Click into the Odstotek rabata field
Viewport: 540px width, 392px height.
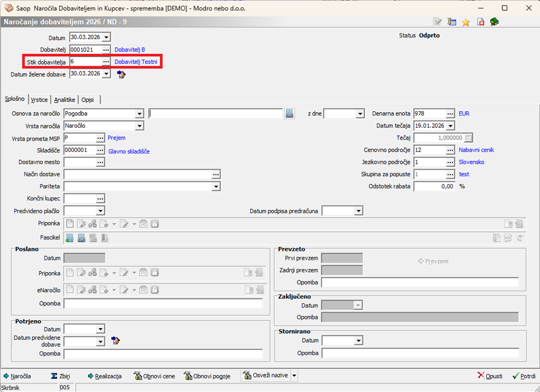point(434,186)
